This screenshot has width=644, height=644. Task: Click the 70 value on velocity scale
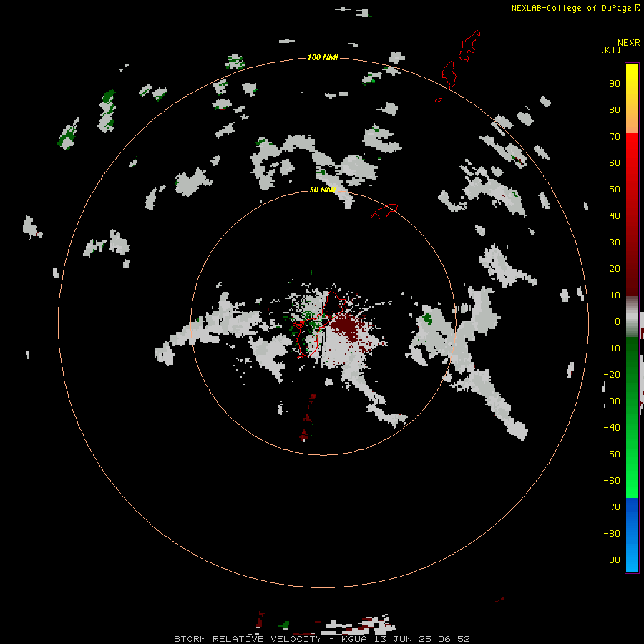615,137
